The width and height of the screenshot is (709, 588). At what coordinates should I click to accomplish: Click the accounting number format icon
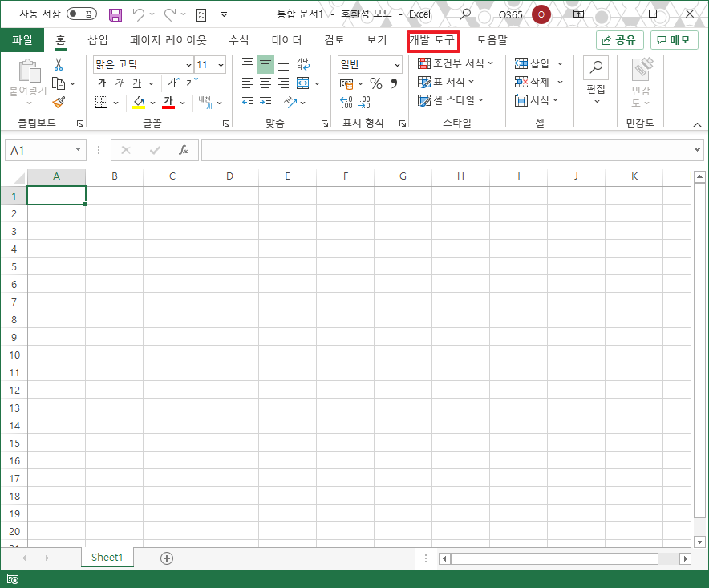click(346, 83)
